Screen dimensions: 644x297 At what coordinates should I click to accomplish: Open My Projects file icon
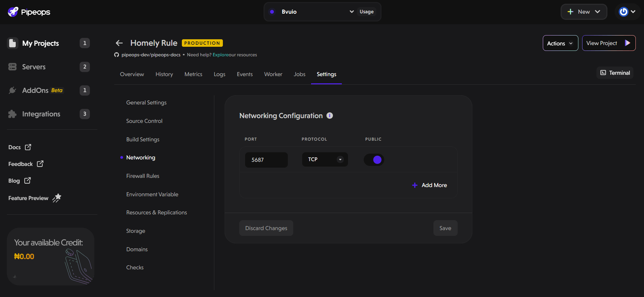pos(13,43)
